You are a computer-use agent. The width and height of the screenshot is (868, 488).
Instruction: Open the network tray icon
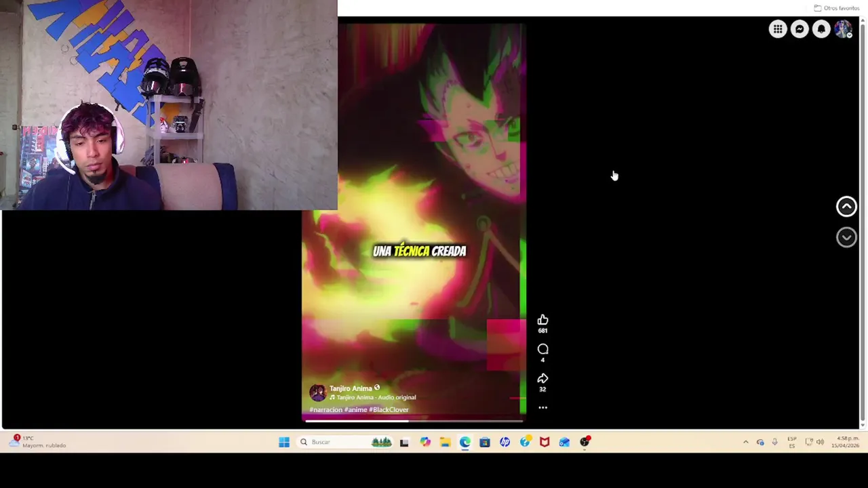[809, 442]
